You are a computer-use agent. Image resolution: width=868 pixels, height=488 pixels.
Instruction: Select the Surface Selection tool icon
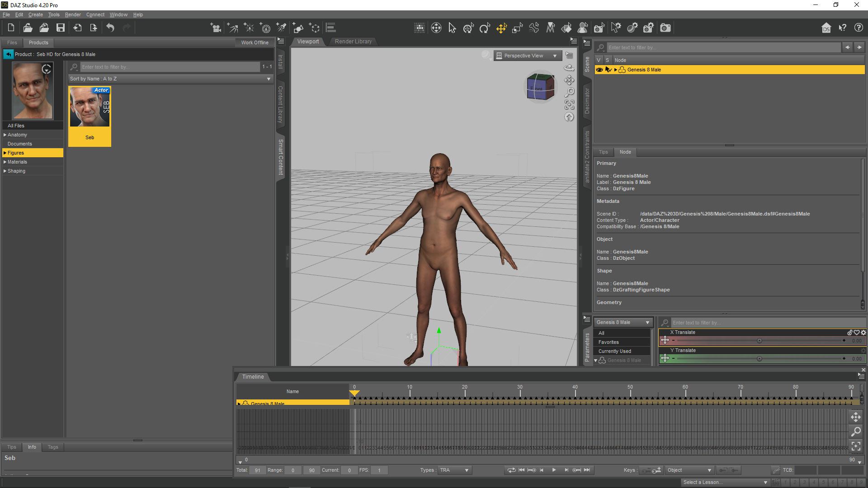(x=566, y=28)
